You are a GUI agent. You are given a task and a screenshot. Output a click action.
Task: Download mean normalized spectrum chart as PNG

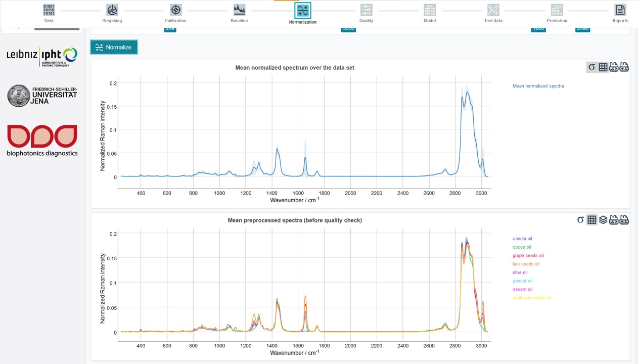click(614, 67)
